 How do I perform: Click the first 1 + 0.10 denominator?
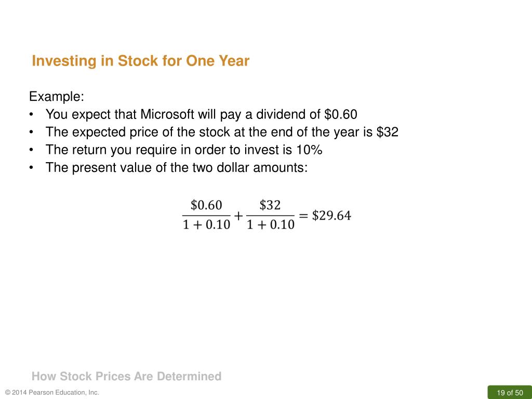pos(206,224)
